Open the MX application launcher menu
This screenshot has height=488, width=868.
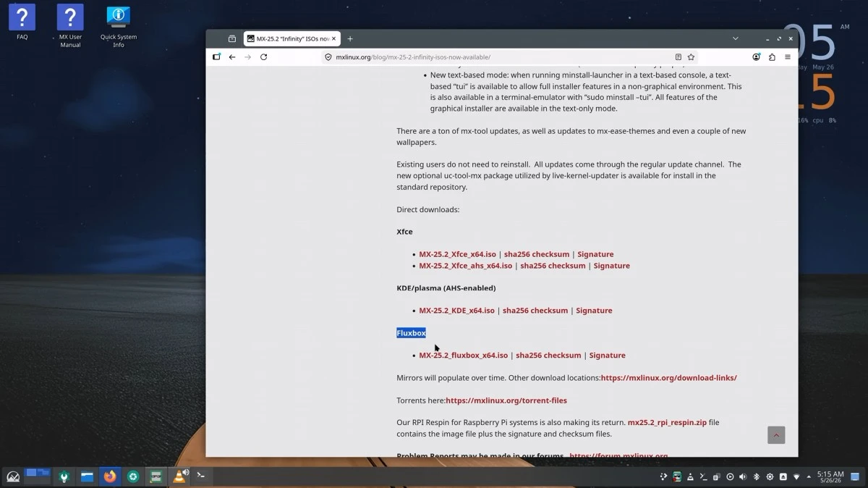pos(13,476)
